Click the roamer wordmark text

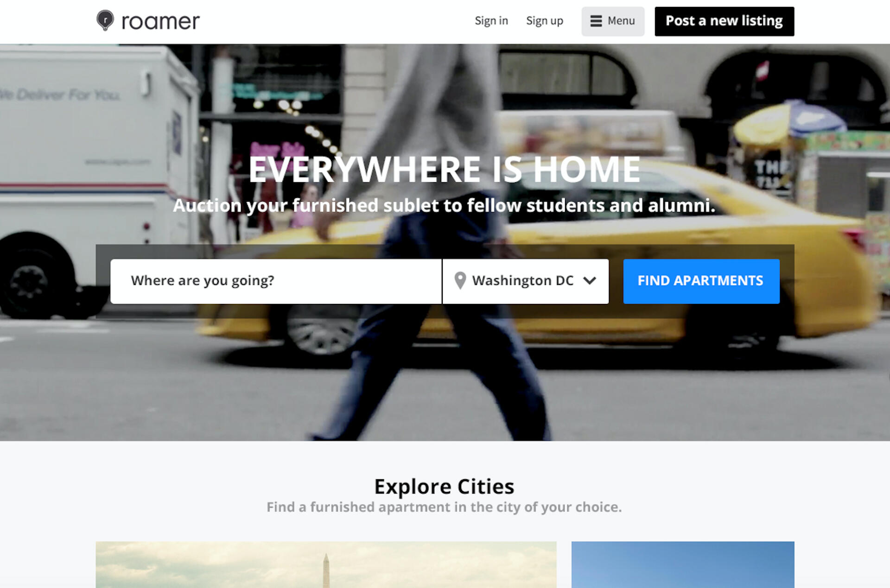tap(160, 21)
